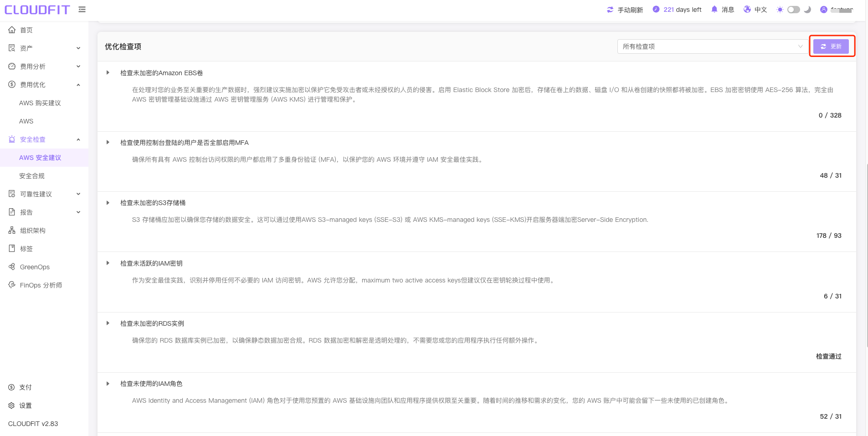Click the sun light-mode icon
868x436 pixels.
780,10
